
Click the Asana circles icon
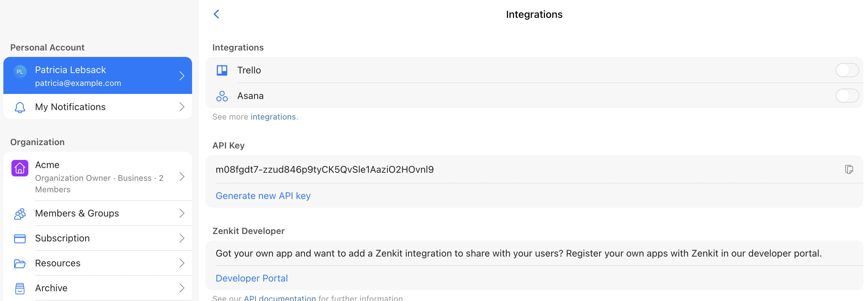(x=222, y=96)
